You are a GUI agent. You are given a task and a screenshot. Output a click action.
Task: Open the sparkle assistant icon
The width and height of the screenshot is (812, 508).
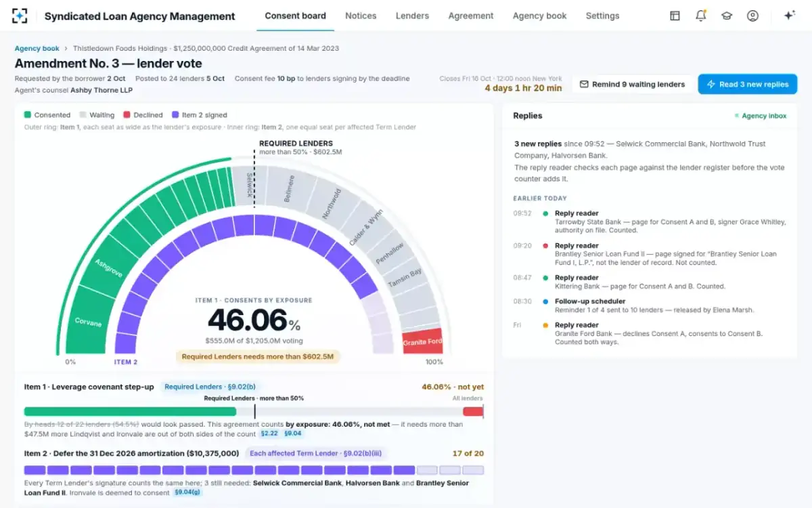[x=789, y=16]
